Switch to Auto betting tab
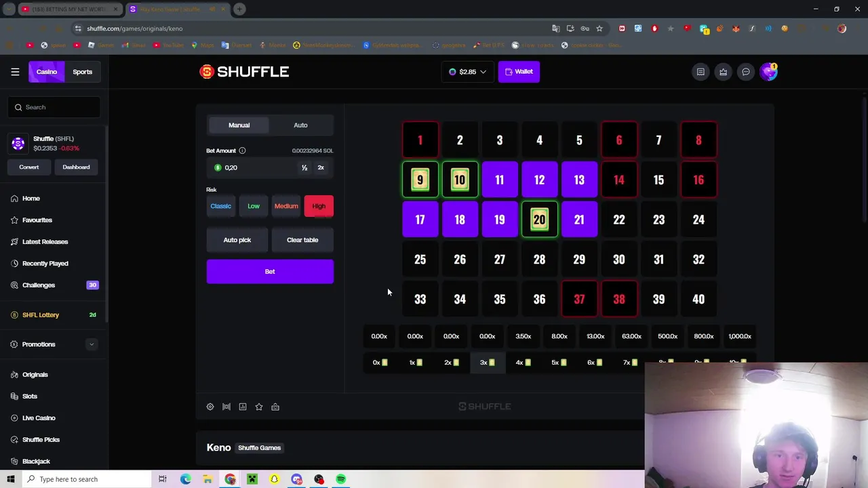Viewport: 868px width, 488px height. [300, 125]
